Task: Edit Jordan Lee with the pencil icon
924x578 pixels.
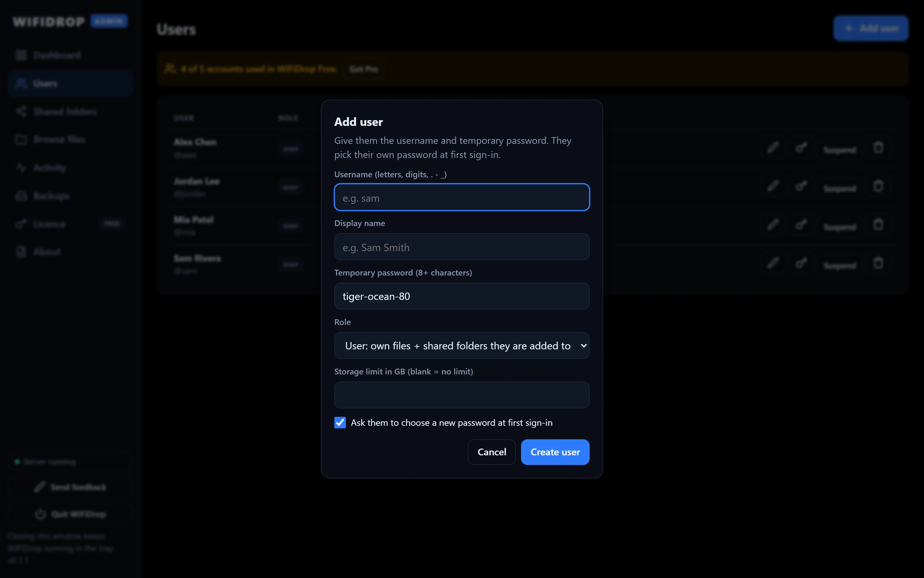Action: click(x=773, y=186)
